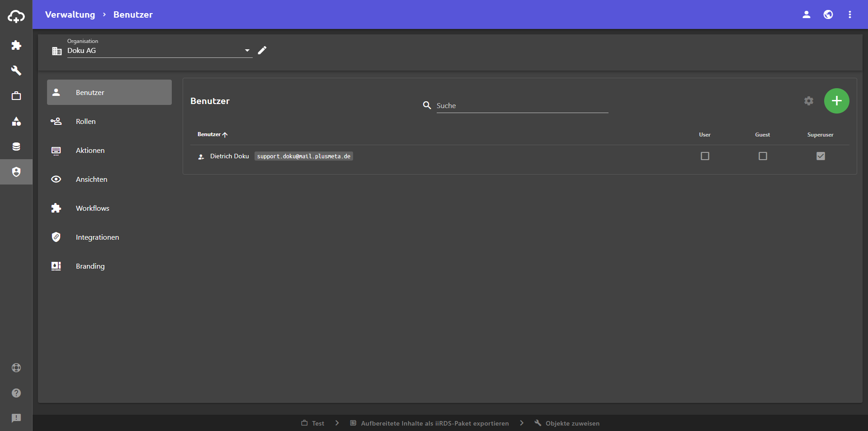The height and width of the screenshot is (431, 868).
Task: Select Rollen in the admin menu
Action: click(x=86, y=121)
